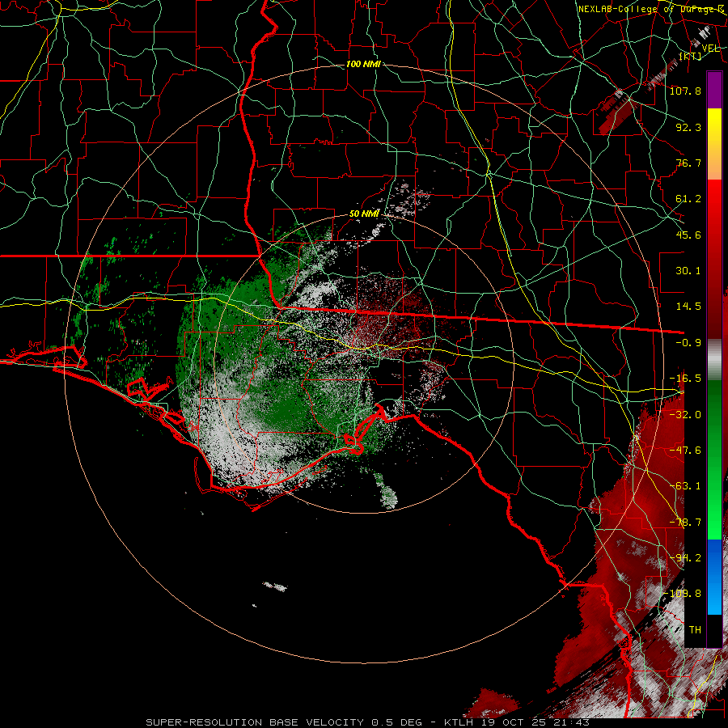The image size is (728, 728).
Task: Click the 61.2 legend value
Action: click(688, 199)
